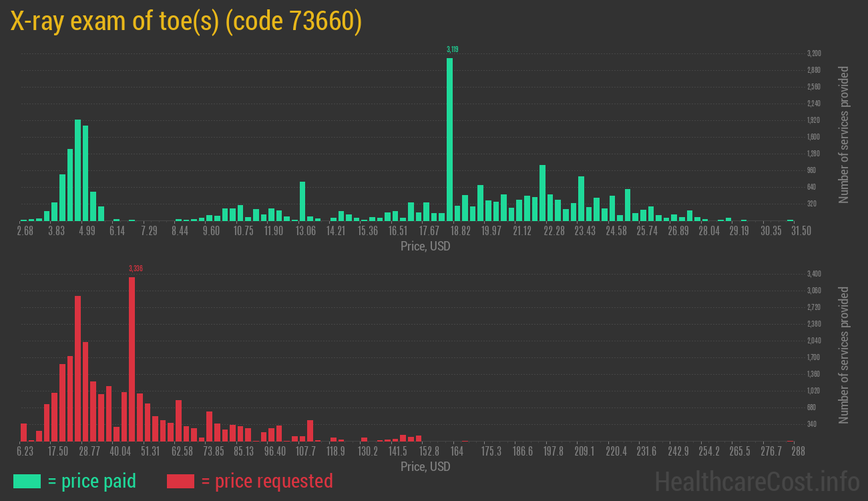Click the 3,336 peak value label

136,269
